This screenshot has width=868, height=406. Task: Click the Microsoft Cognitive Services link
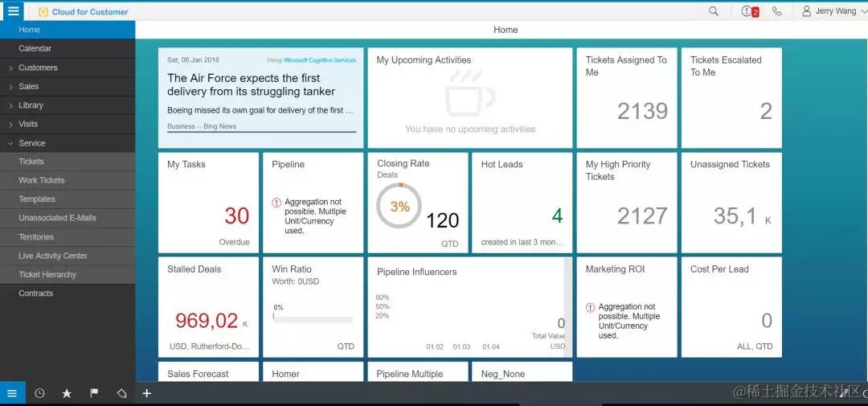320,60
